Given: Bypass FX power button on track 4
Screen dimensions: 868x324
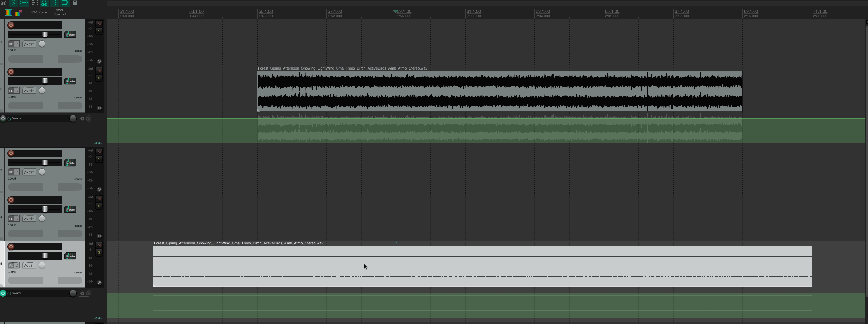Looking at the screenshot, I should (17, 219).
